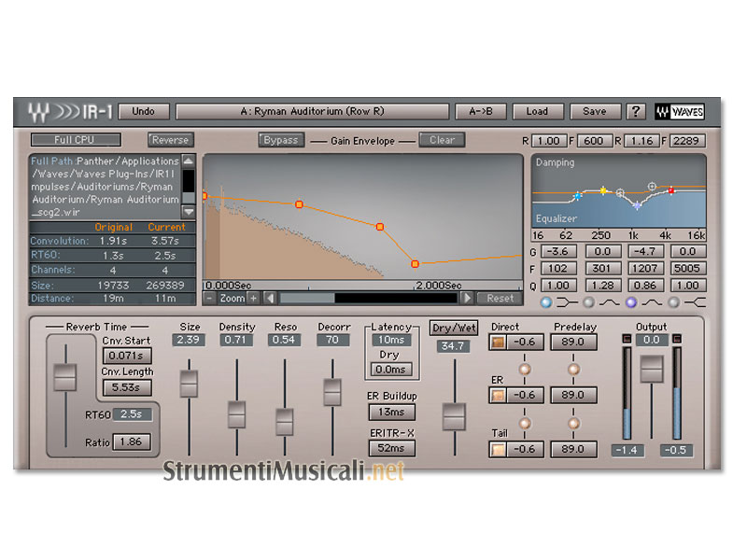Viewport: 747px width, 560px height.
Task: Click the Load menu button
Action: point(537,111)
